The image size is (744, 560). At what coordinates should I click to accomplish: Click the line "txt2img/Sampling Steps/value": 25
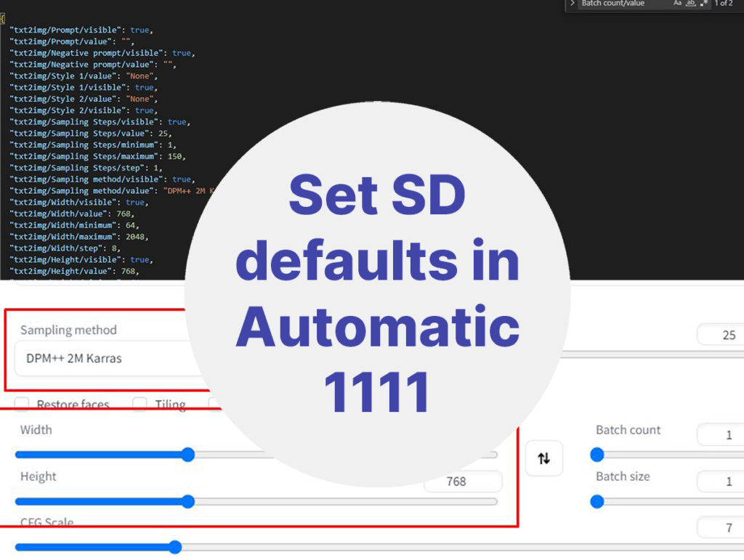click(x=90, y=133)
